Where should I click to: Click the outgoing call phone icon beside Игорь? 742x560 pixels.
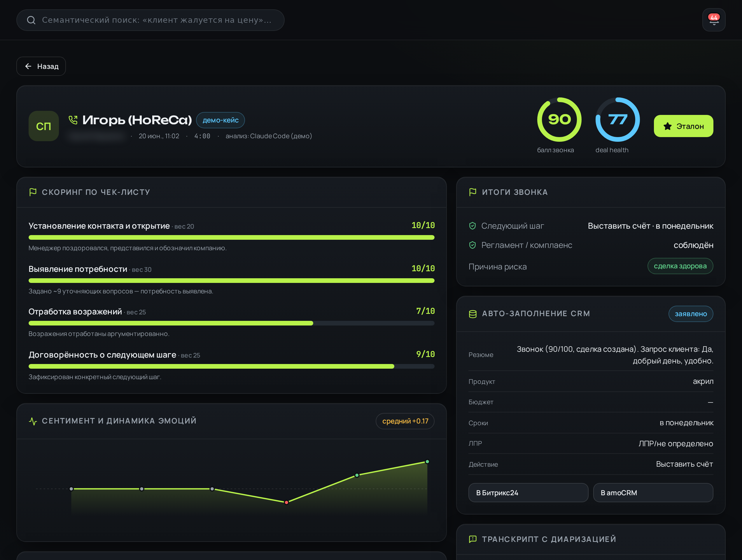coord(73,120)
